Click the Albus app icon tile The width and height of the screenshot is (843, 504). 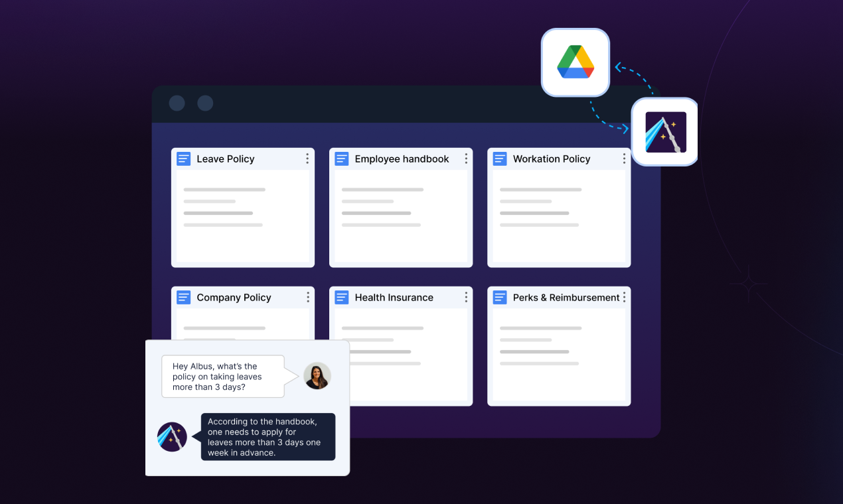pyautogui.click(x=665, y=132)
